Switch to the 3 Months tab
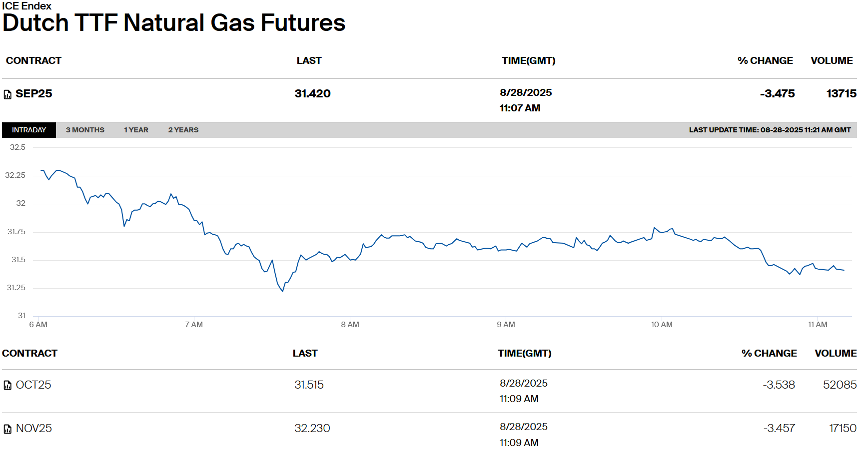 coord(85,130)
